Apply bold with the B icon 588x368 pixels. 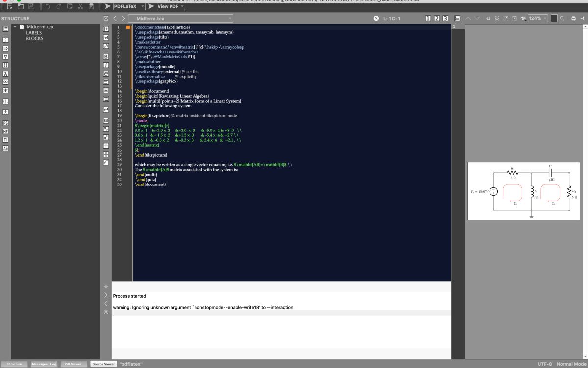tap(106, 57)
